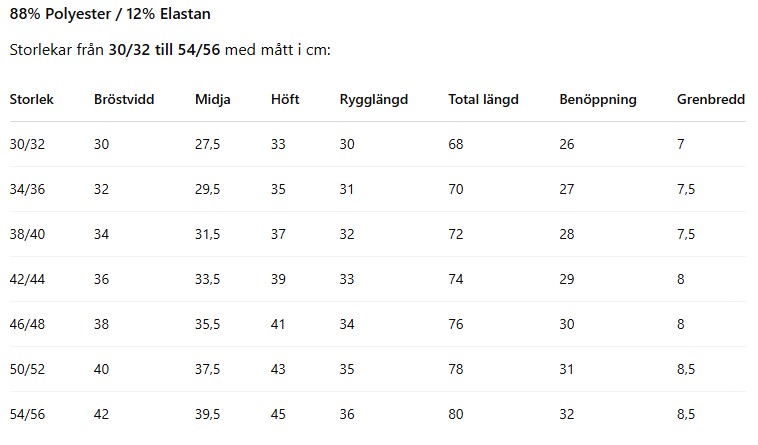Screen dimensions: 758x445
Task: Click the Bröstvidd column header
Action: coord(124,100)
